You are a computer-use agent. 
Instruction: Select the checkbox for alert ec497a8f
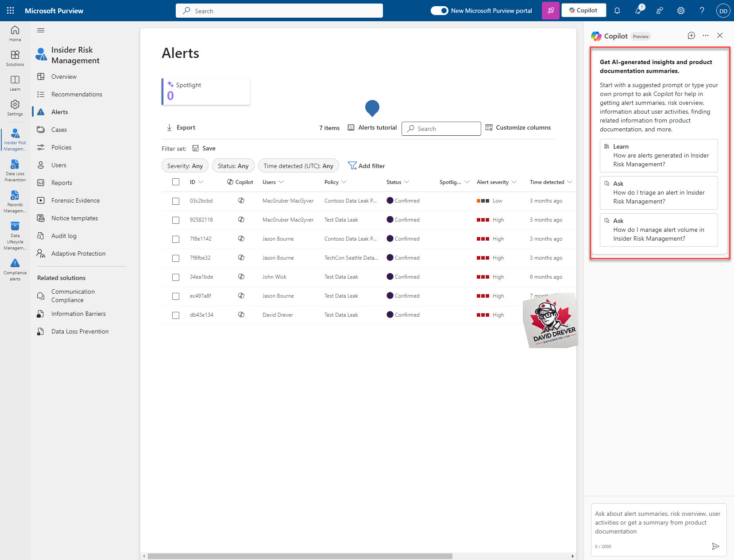[176, 296]
